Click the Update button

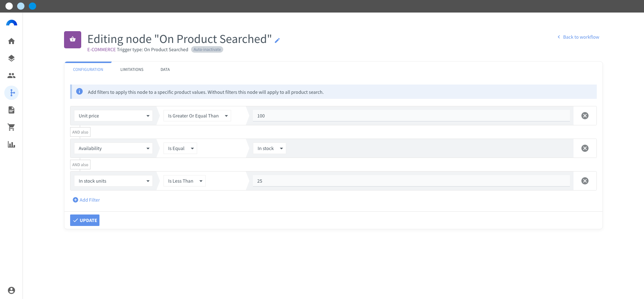click(x=85, y=220)
